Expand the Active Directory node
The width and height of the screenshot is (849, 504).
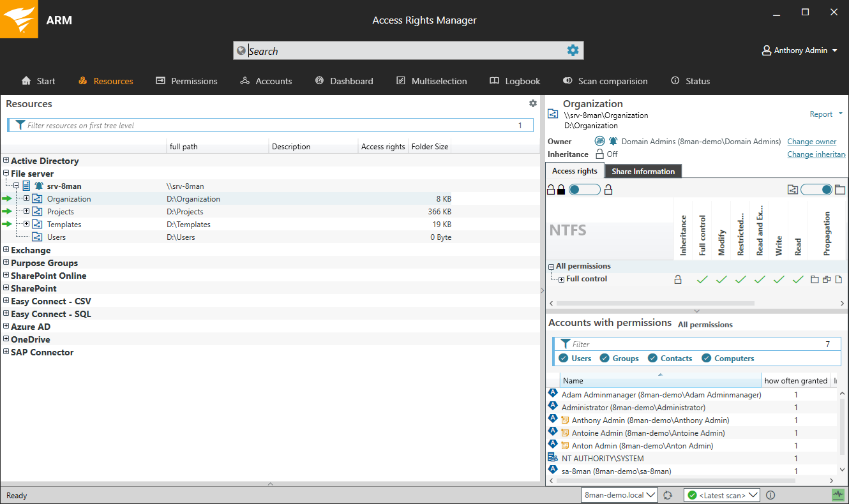[6, 161]
